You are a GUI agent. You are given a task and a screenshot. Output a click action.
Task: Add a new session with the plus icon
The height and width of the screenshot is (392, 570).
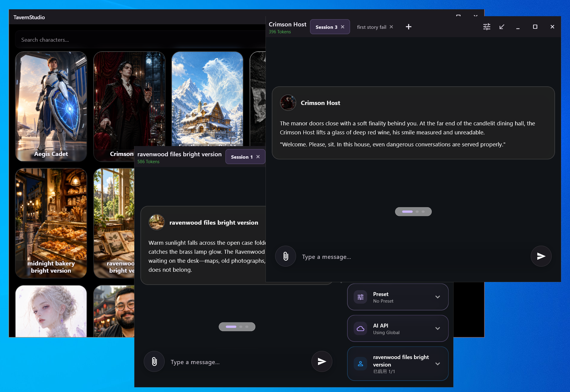(x=409, y=27)
